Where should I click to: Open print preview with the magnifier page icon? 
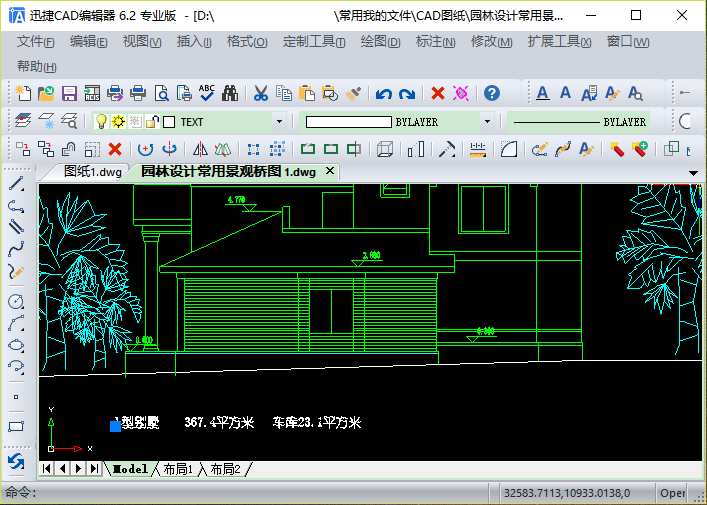click(161, 93)
